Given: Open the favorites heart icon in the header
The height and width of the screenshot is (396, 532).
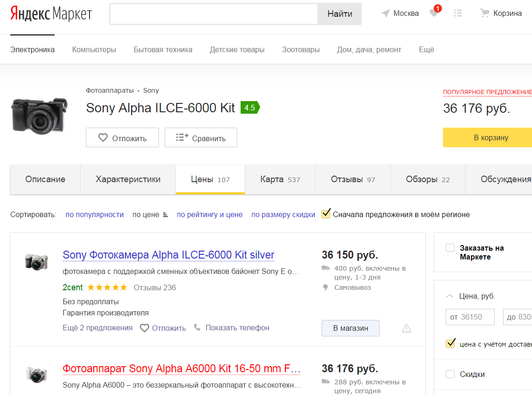Looking at the screenshot, I should tap(434, 13).
